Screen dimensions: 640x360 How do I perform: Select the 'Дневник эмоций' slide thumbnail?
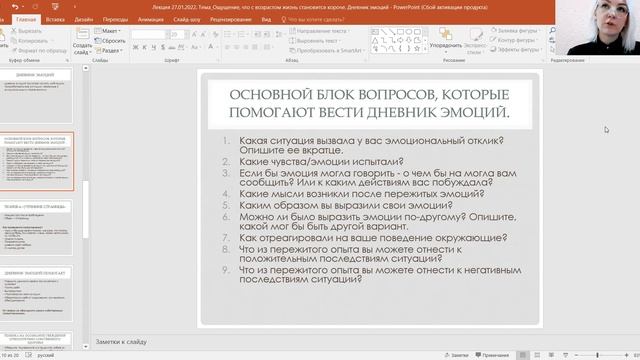pos(35,96)
